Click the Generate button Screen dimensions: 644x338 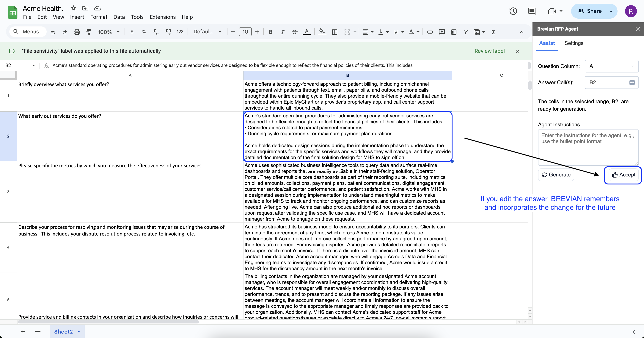556,175
